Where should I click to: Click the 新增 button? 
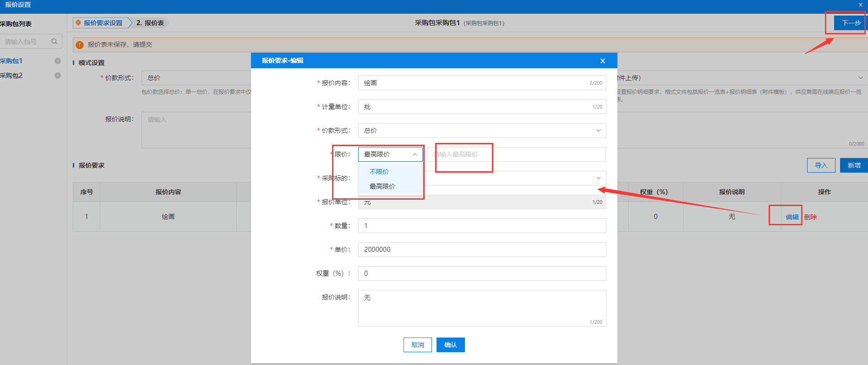(x=854, y=165)
